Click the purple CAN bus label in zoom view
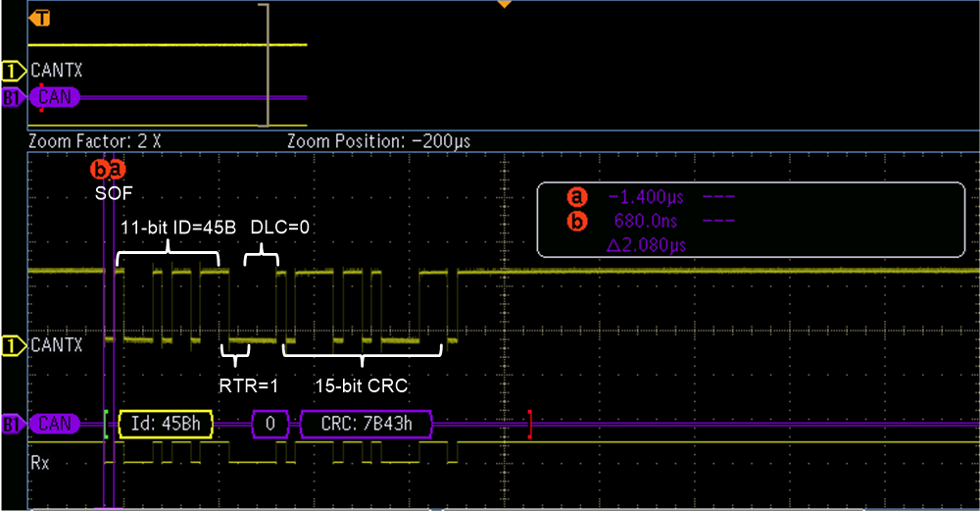 coord(55,424)
